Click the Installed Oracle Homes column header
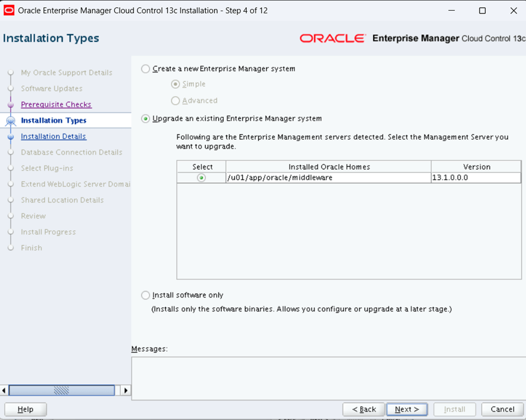This screenshot has height=420, width=526. [x=328, y=167]
